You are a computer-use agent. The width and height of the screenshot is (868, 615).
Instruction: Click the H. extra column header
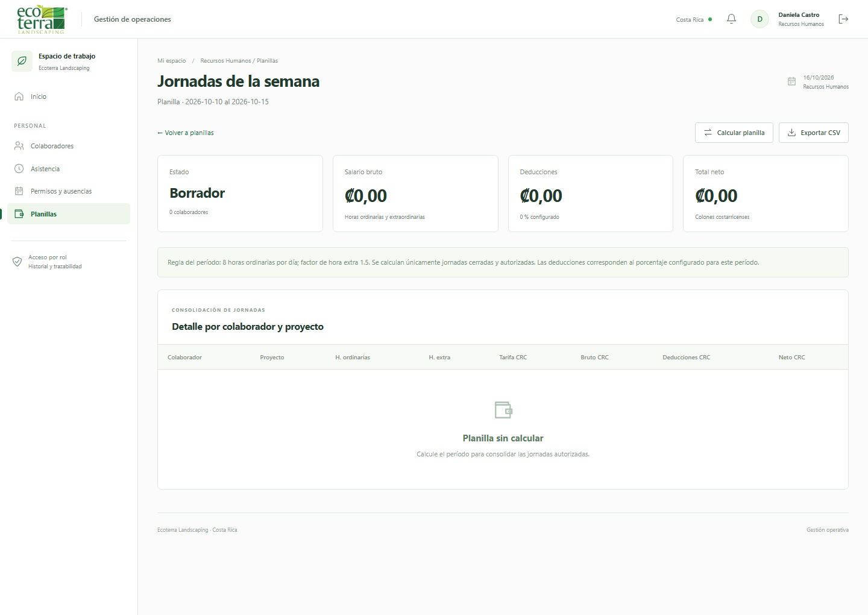pos(439,358)
